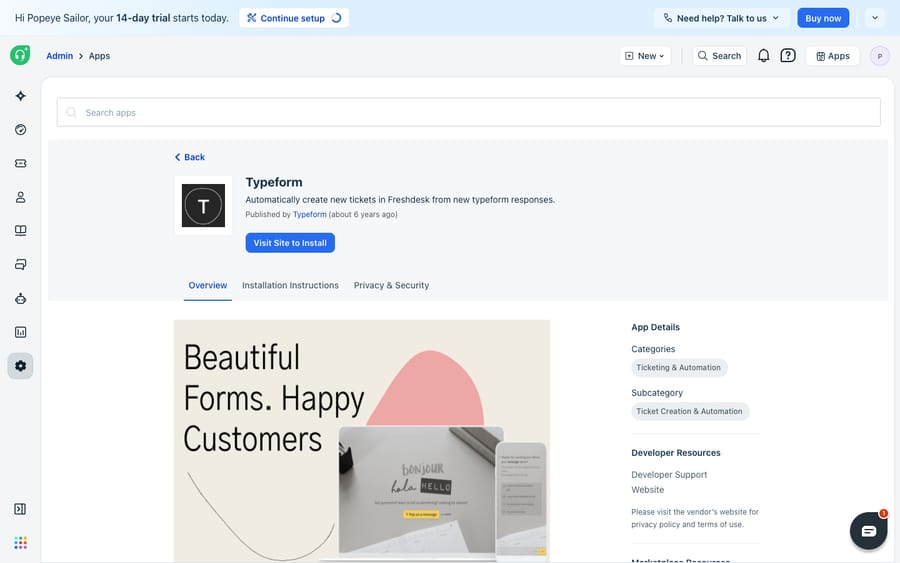Click the Ticketing & Automation category tag

(x=678, y=367)
